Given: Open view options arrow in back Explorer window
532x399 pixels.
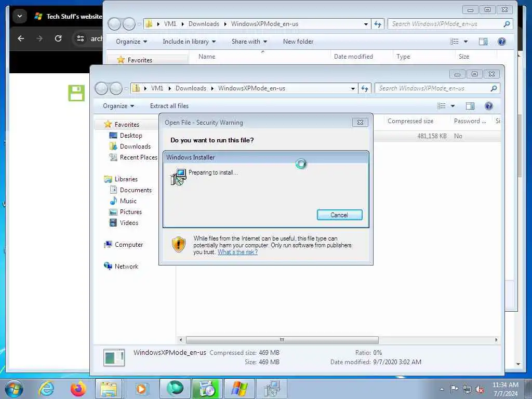Looking at the screenshot, I should pos(465,42).
